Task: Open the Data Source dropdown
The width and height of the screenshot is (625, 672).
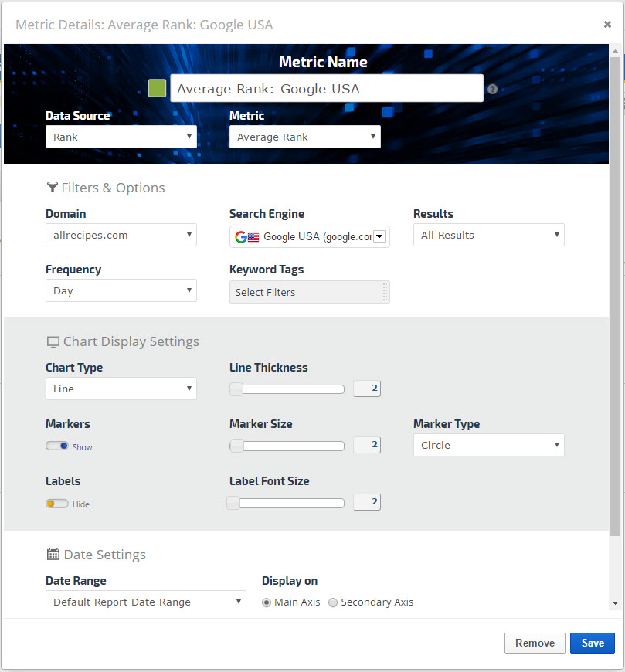Action: (x=121, y=137)
